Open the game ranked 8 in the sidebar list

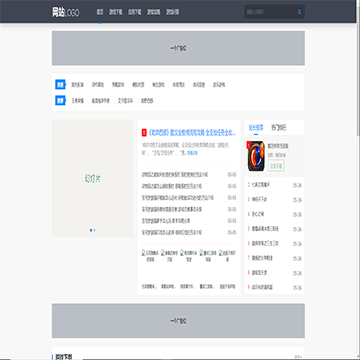point(260,273)
